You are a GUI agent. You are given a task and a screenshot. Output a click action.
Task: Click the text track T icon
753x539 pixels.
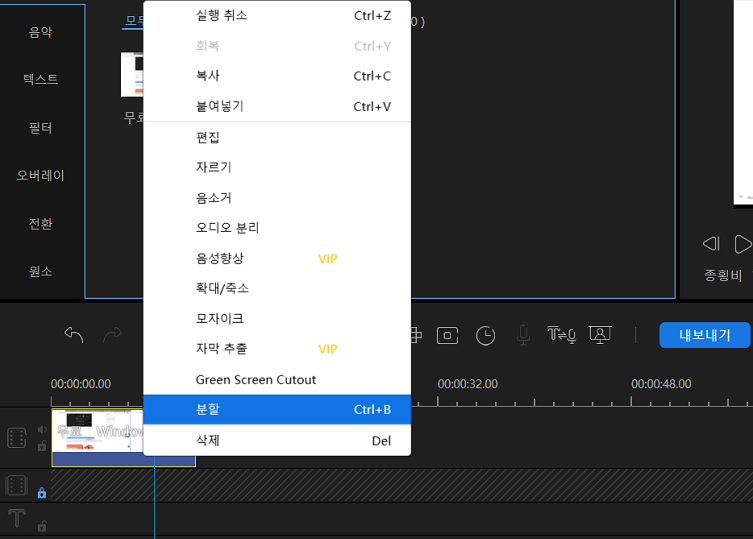tap(17, 518)
